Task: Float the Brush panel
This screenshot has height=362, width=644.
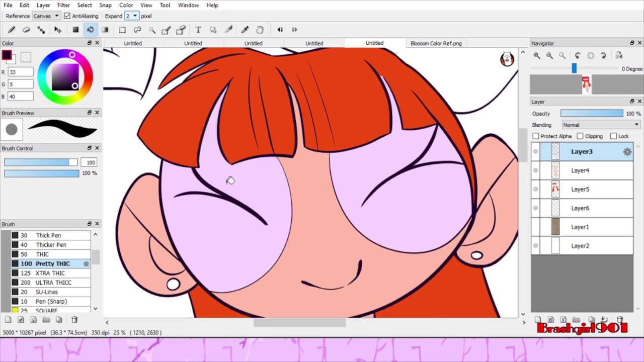Action: tap(90, 224)
